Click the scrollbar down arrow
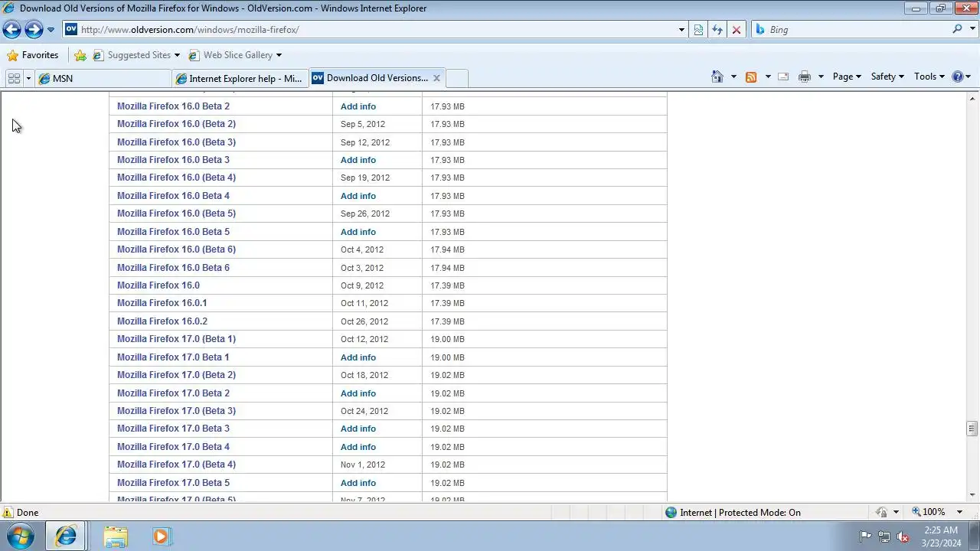Viewport: 980px width, 551px height. pyautogui.click(x=972, y=495)
